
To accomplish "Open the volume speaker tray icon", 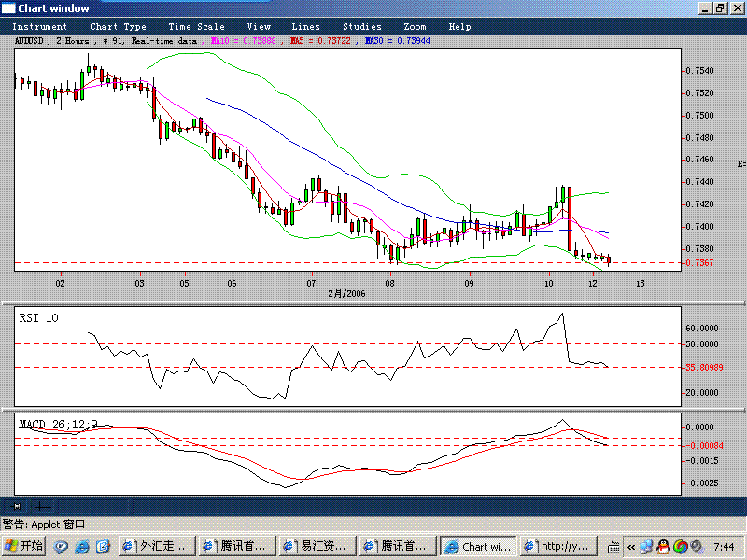I will pos(697,547).
